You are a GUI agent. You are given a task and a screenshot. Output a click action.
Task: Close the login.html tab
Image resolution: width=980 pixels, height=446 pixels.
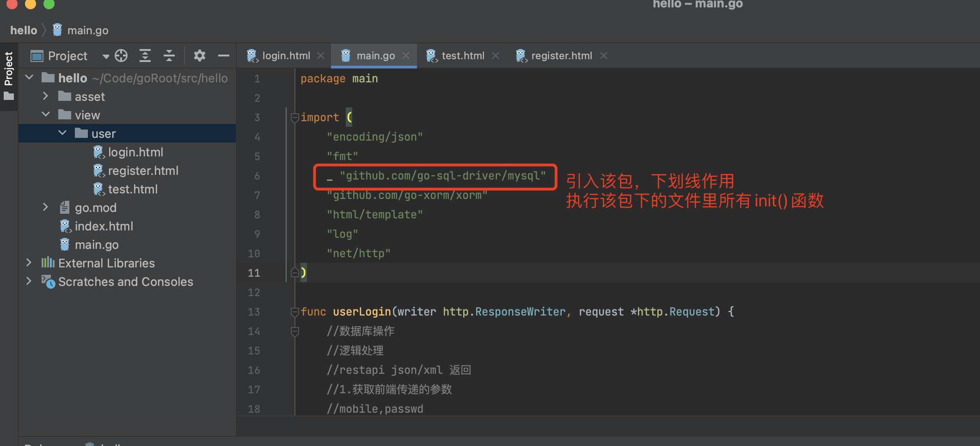tap(321, 56)
